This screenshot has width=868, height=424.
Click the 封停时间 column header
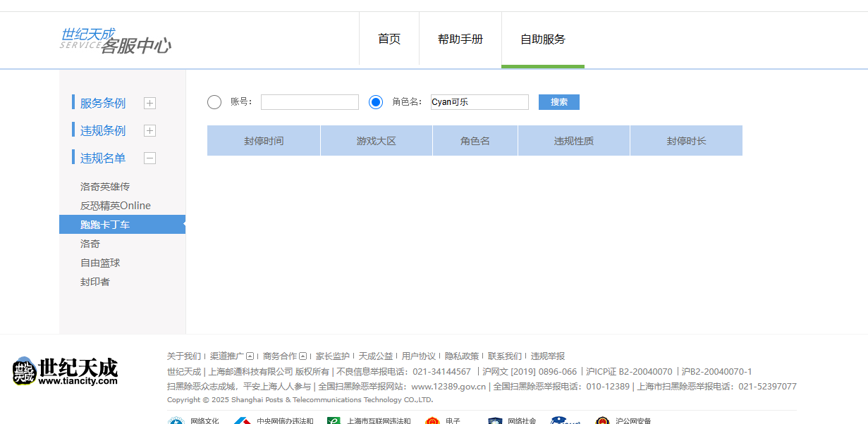click(264, 141)
